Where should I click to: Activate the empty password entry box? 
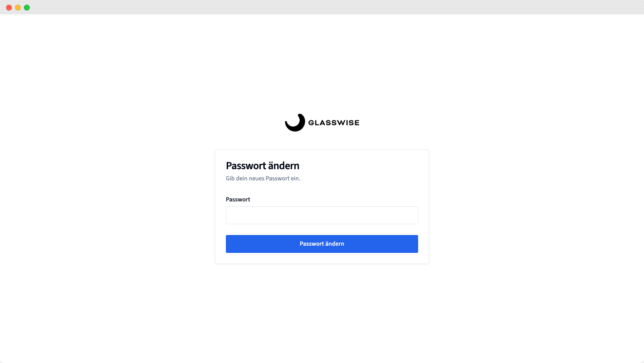tap(322, 215)
